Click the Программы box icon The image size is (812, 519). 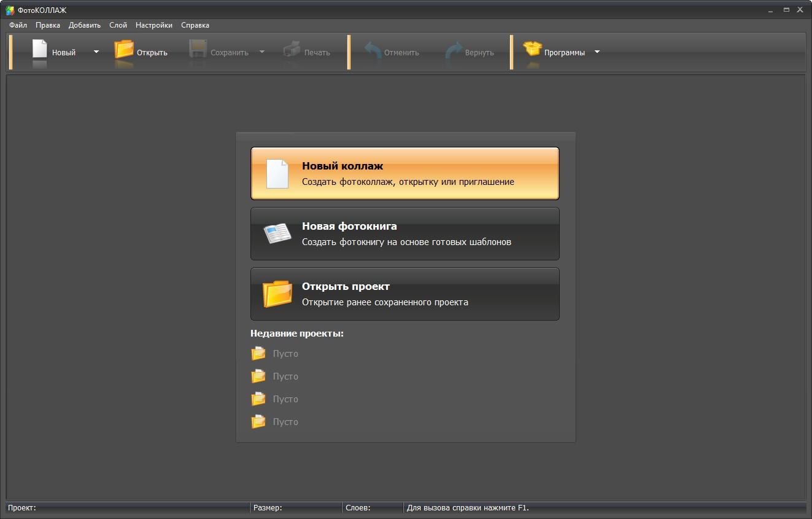[532, 49]
